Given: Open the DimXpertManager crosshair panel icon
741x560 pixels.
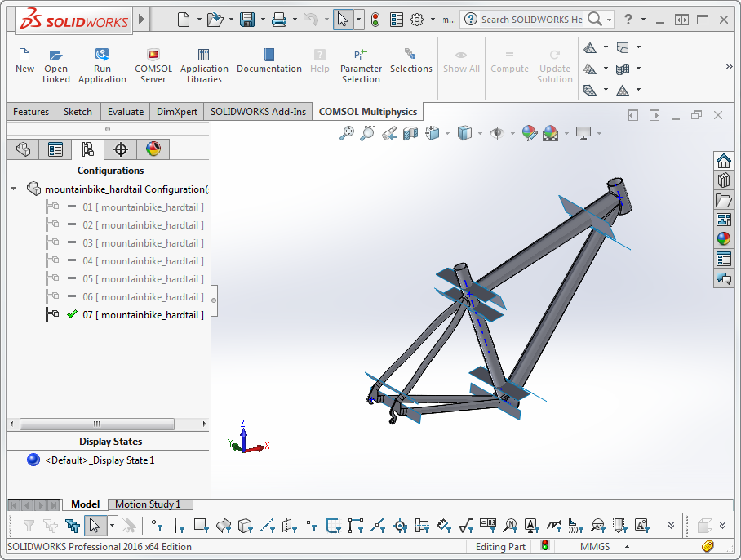Looking at the screenshot, I should (x=121, y=149).
